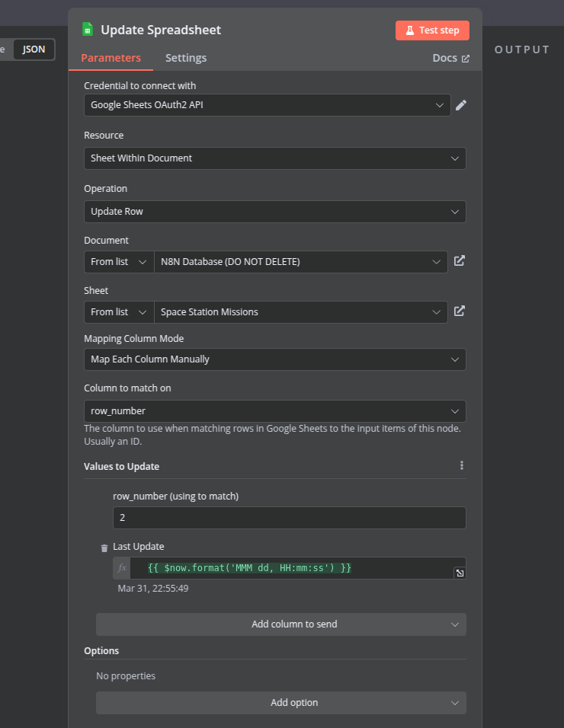The width and height of the screenshot is (564, 728).
Task: Choose a different document than N8N Database
Action: [300, 262]
